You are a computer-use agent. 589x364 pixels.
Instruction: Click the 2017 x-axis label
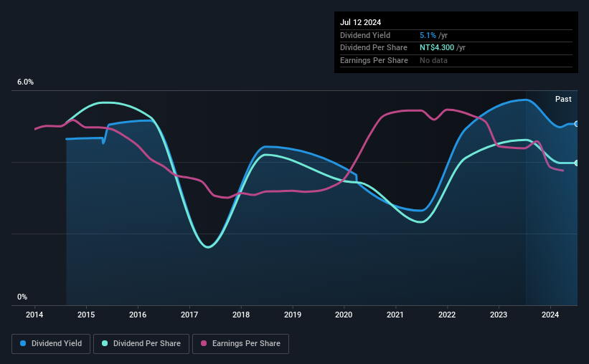(189, 315)
